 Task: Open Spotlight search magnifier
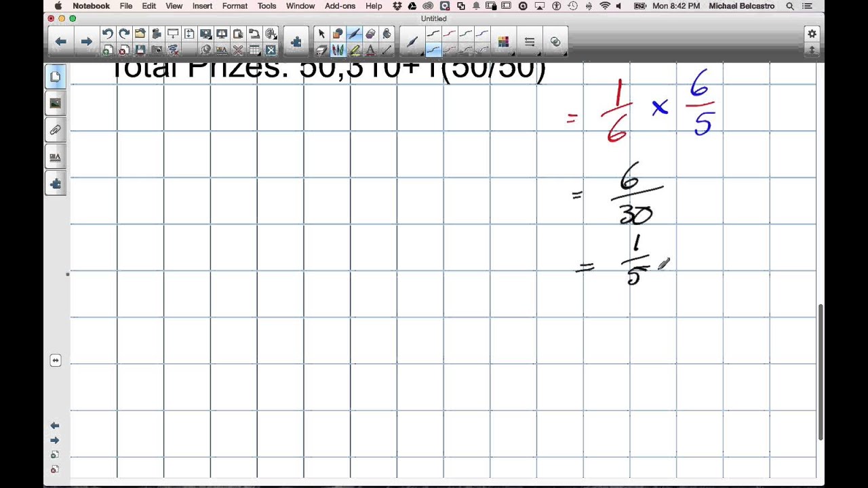click(790, 6)
